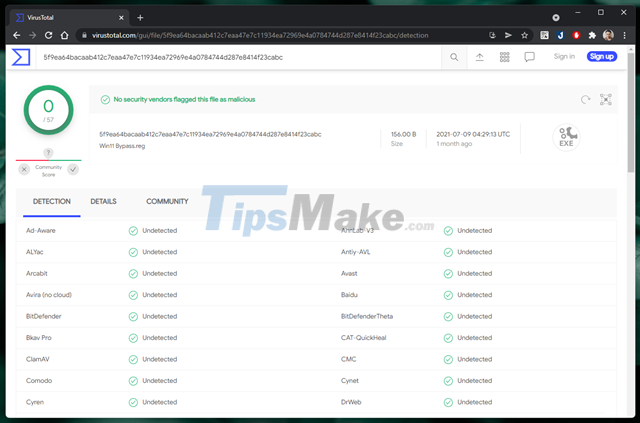Vote malicious with the community X button
Screen dimensions: 640x423
(x=24, y=169)
